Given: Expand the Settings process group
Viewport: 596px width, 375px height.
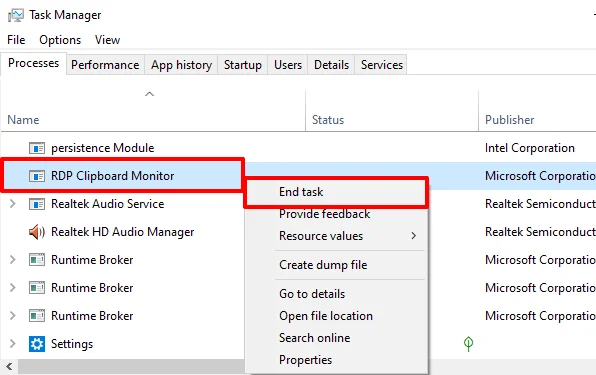Looking at the screenshot, I should tap(13, 344).
